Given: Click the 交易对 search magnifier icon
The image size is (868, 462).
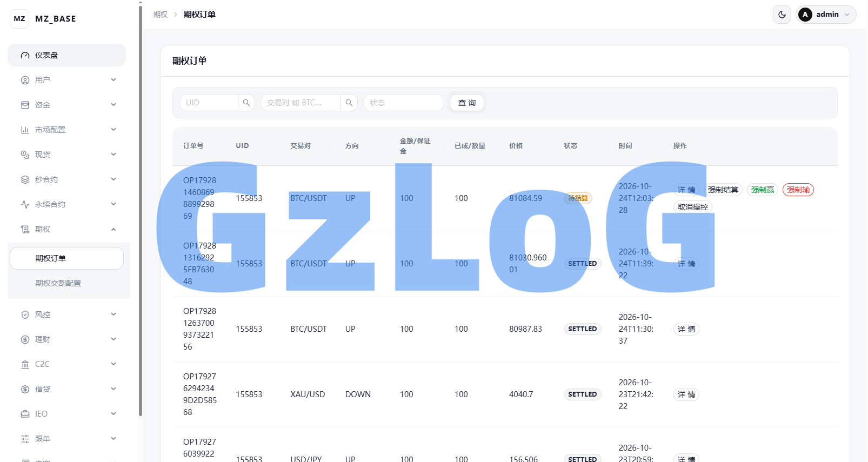Looking at the screenshot, I should click(349, 103).
